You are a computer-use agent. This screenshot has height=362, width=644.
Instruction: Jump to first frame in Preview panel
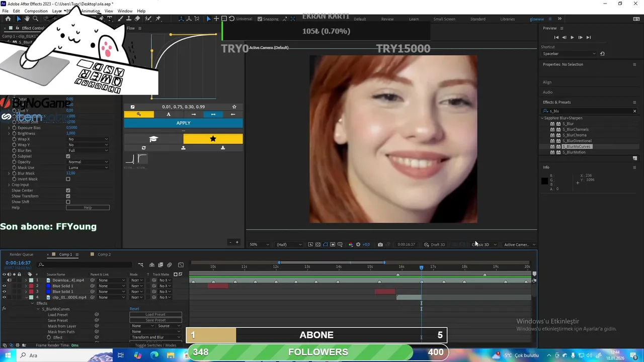coord(556,37)
